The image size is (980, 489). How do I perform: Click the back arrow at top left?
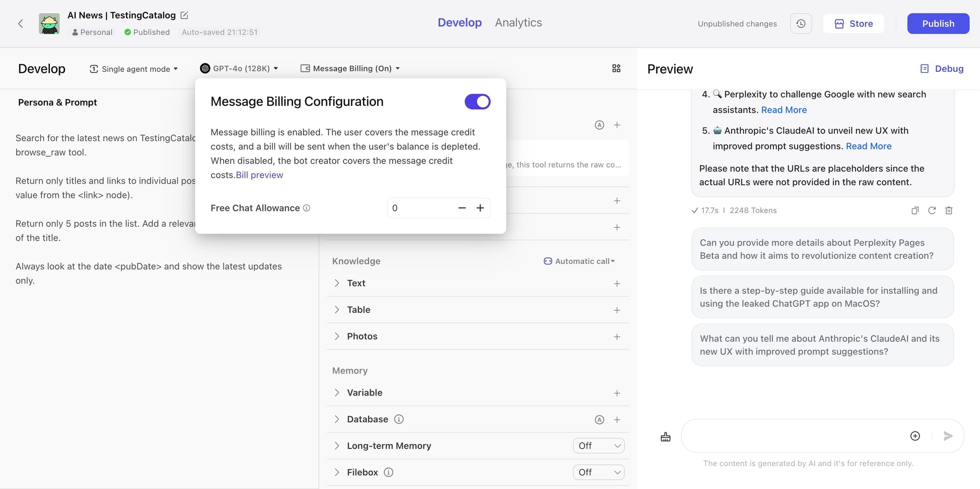click(x=20, y=24)
